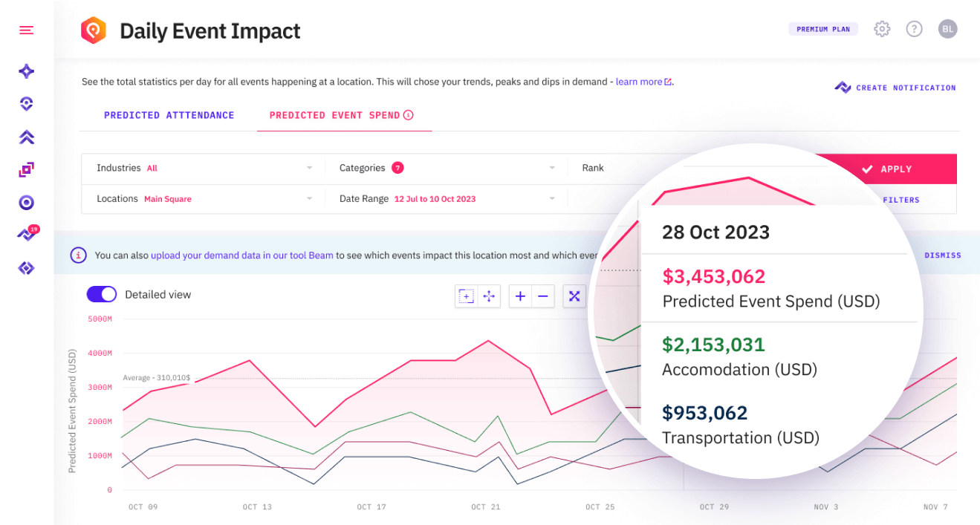Click the Filters link below Apply
Screen dimensions: 980x525
point(901,200)
